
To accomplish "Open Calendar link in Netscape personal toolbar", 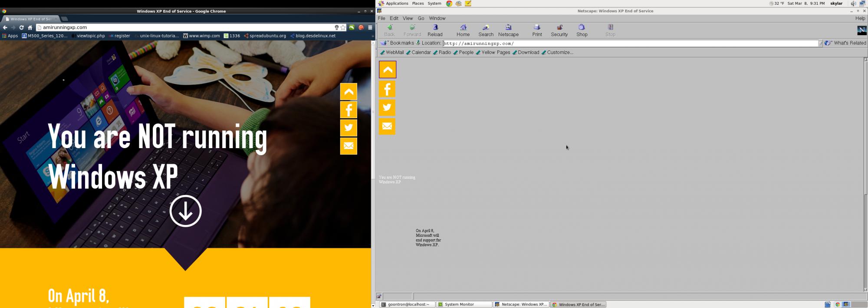I will (x=418, y=53).
